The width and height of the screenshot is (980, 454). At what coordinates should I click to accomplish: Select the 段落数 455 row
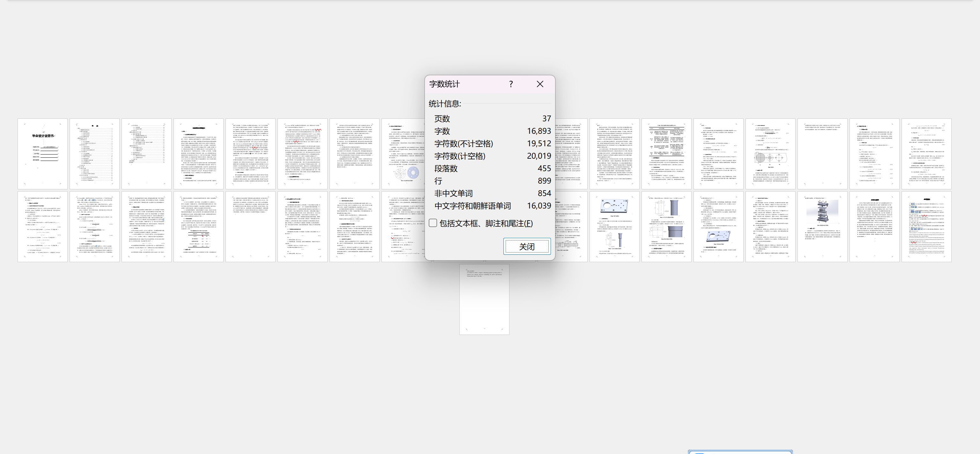coord(492,168)
